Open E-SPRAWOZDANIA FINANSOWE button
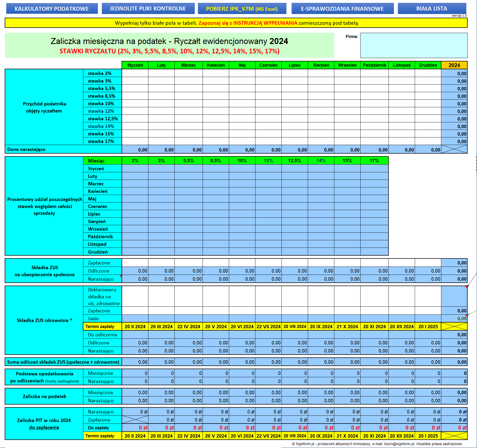 (x=342, y=9)
